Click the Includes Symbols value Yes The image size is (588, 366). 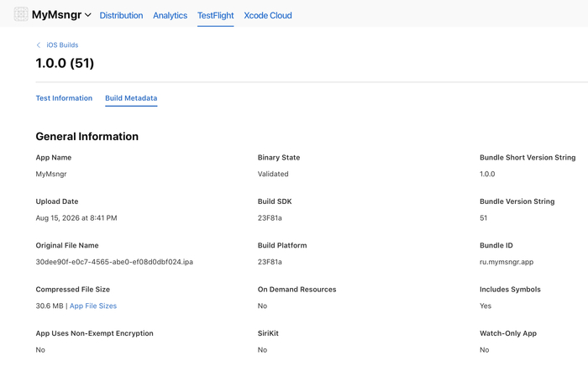coord(486,306)
